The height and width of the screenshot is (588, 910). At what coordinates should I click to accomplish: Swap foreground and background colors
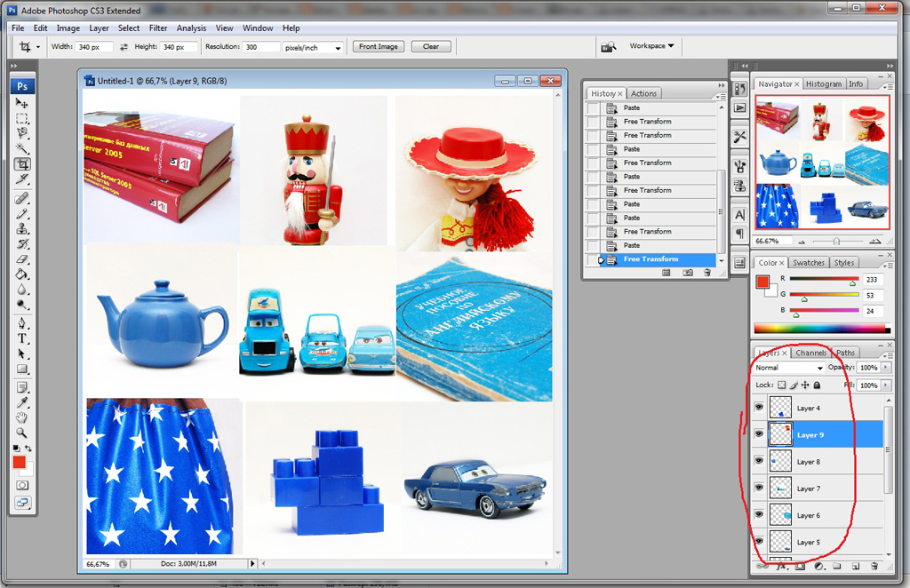28,449
